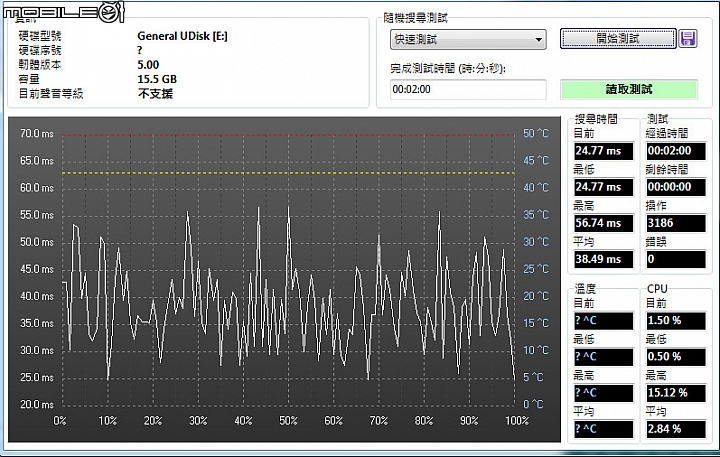
Task: Click the General UDisk [E:] model text
Action: tap(182, 36)
